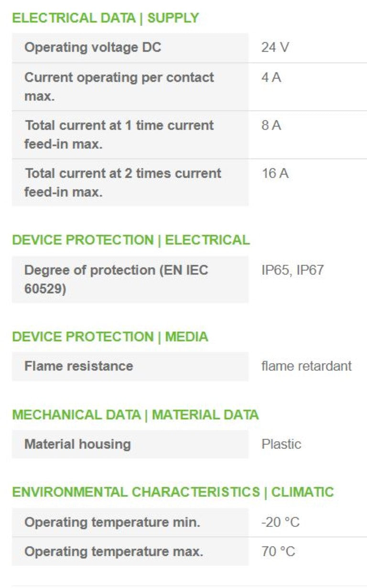
Task: Select Current operating per contact max. label
Action: point(119,86)
